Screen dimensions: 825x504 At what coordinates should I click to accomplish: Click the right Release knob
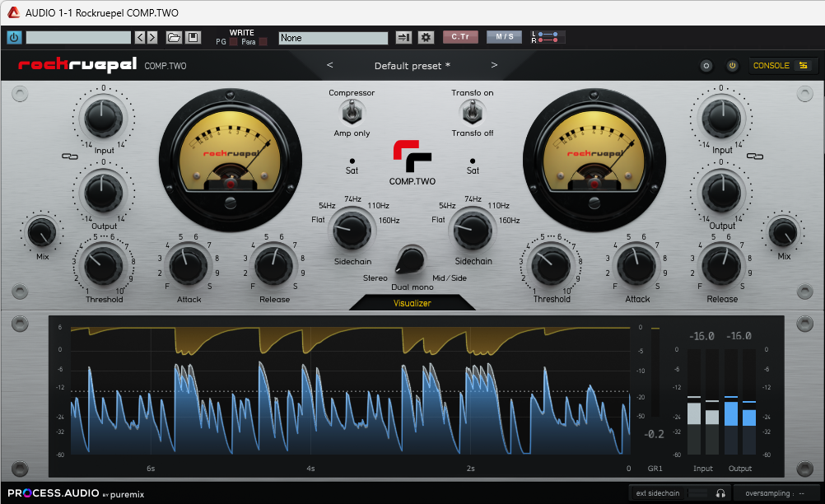722,266
